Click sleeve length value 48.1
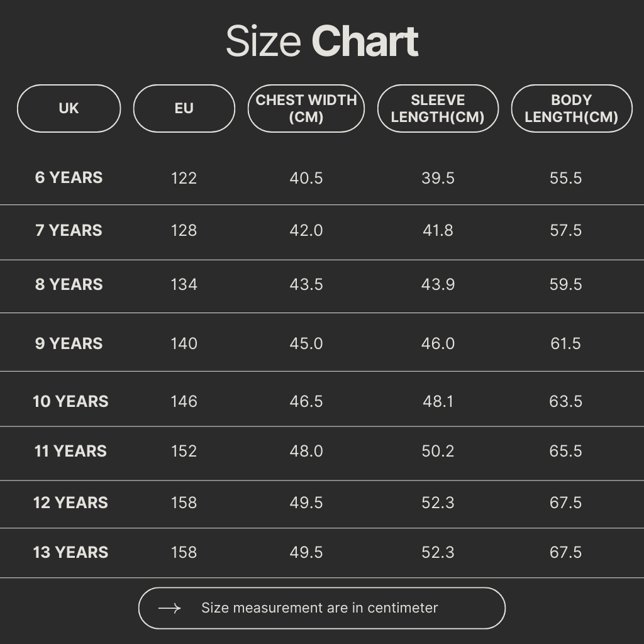Image resolution: width=644 pixels, height=644 pixels. pyautogui.click(x=438, y=401)
